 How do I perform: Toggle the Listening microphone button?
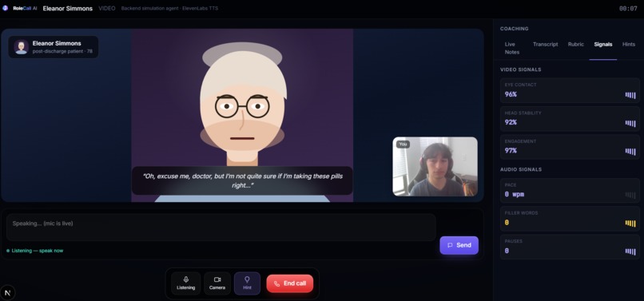coord(185,283)
